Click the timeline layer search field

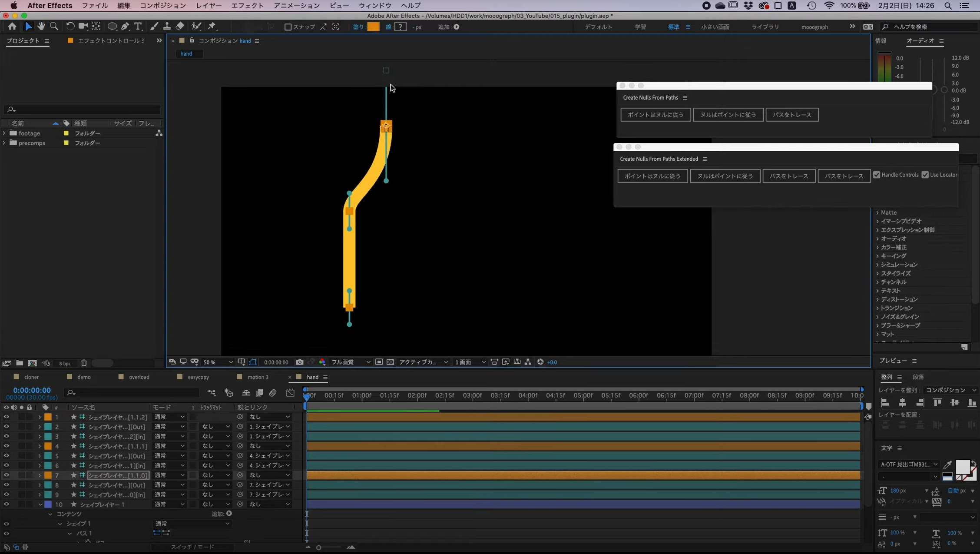(x=132, y=393)
